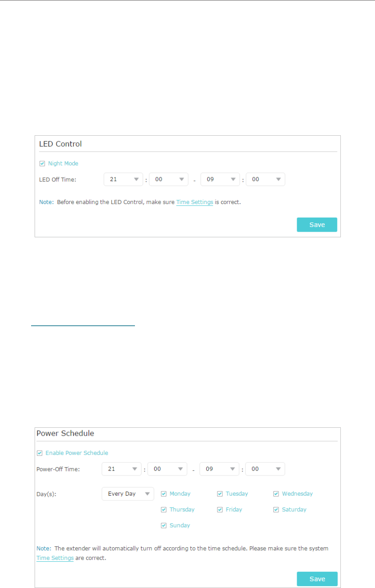The image size is (375, 588).
Task: Open Power-Off Time end minute dropdown
Action: [x=265, y=469]
